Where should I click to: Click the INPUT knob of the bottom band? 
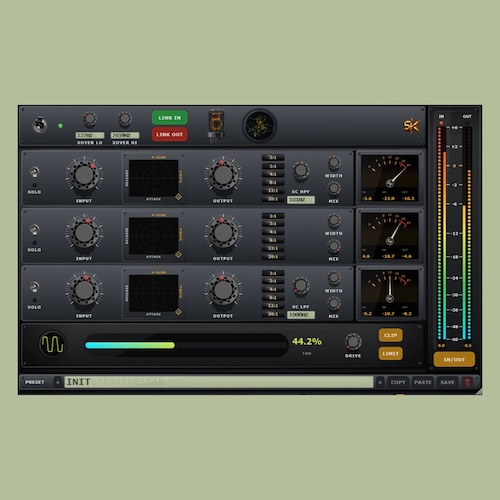pyautogui.click(x=84, y=290)
